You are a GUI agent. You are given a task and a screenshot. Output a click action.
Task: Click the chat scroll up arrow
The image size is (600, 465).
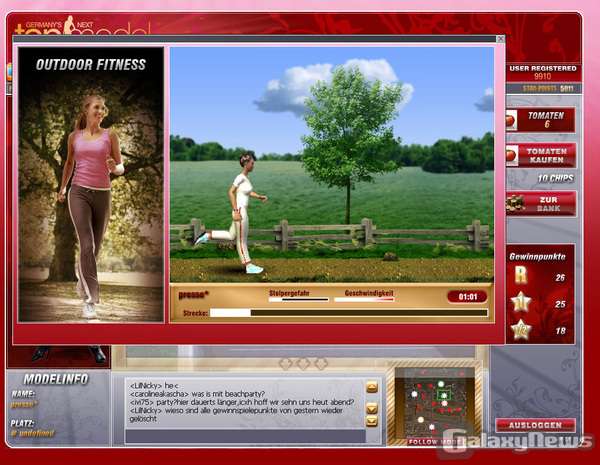click(x=372, y=387)
